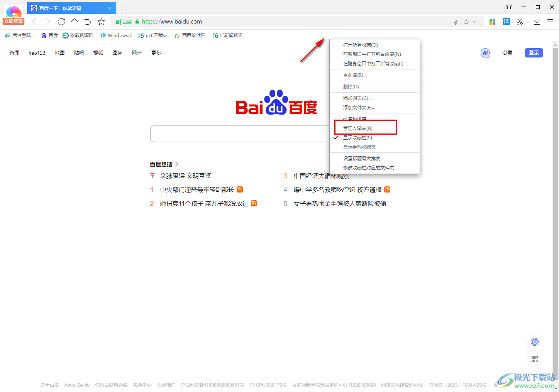Click the 地图 navigation link

[59, 53]
